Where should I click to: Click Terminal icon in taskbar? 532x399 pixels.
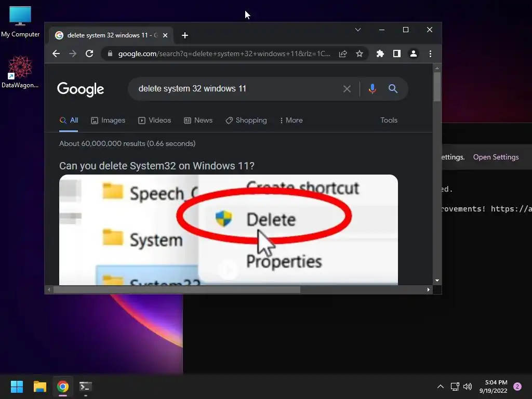(x=85, y=387)
